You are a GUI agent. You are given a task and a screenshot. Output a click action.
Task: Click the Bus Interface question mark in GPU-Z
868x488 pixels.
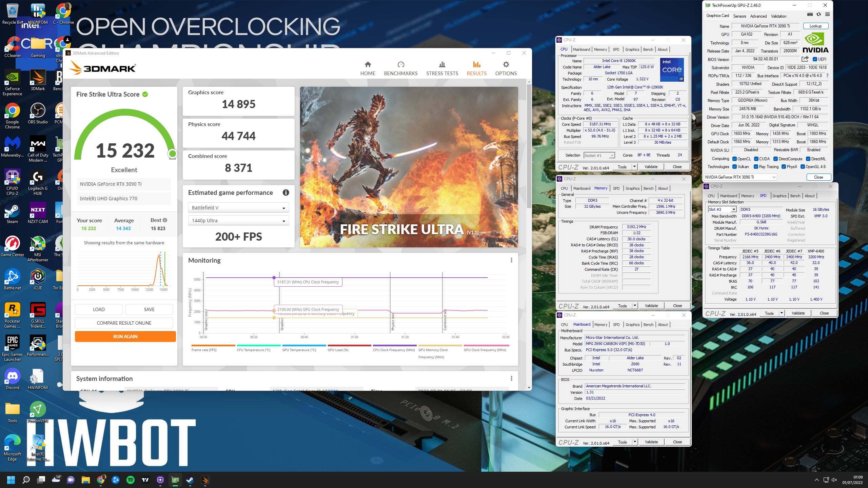[x=827, y=76]
